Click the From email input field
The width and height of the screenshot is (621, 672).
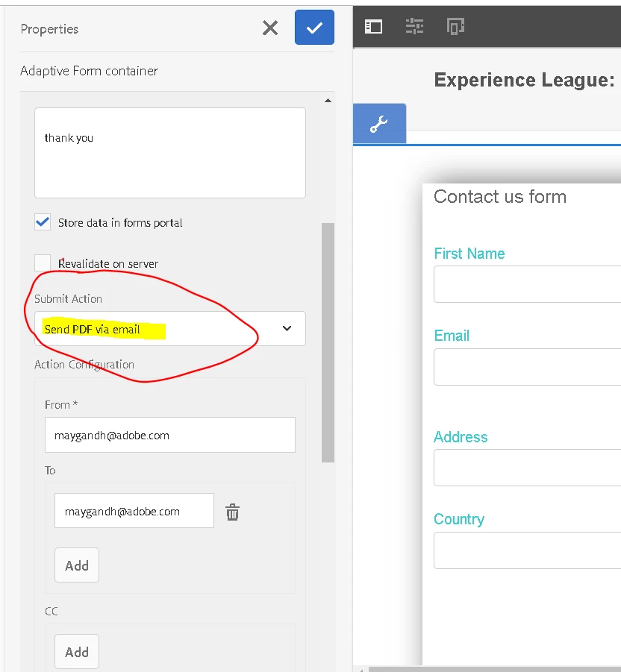tap(170, 435)
